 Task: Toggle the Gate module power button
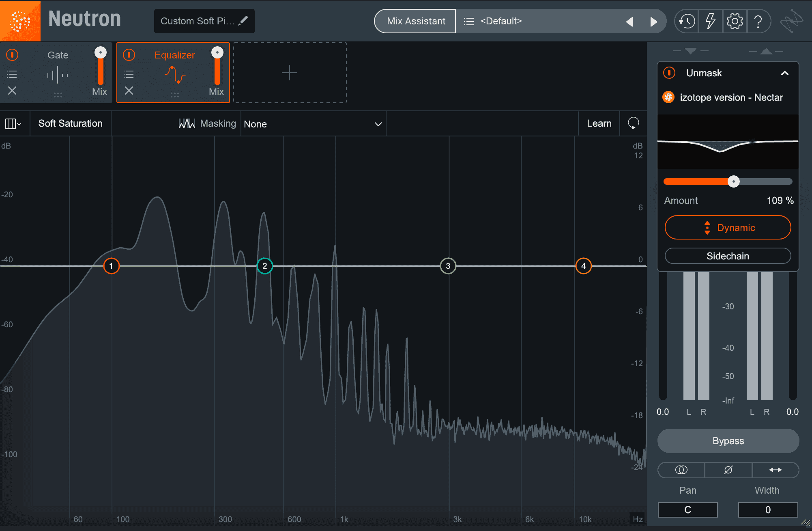12,55
